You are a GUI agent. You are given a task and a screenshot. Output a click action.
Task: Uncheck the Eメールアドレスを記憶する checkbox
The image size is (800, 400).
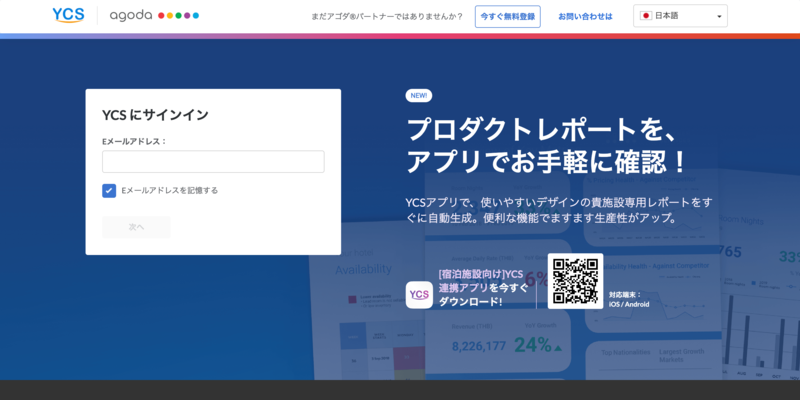pyautogui.click(x=109, y=191)
